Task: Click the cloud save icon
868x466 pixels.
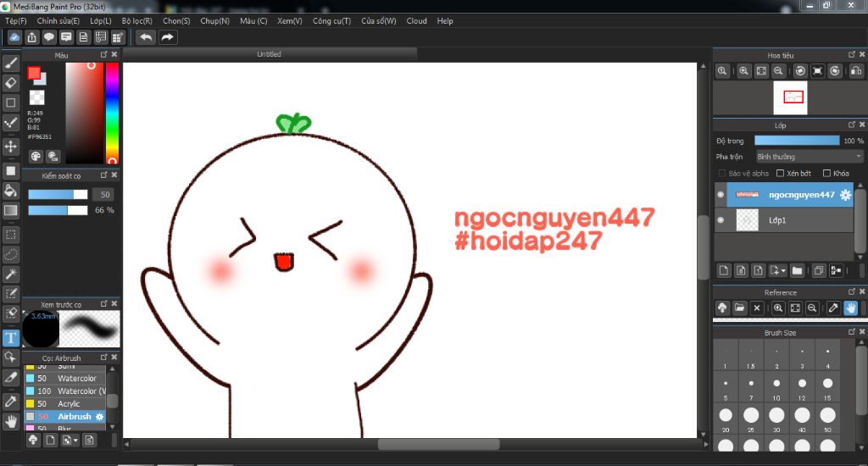Action: tap(14, 37)
